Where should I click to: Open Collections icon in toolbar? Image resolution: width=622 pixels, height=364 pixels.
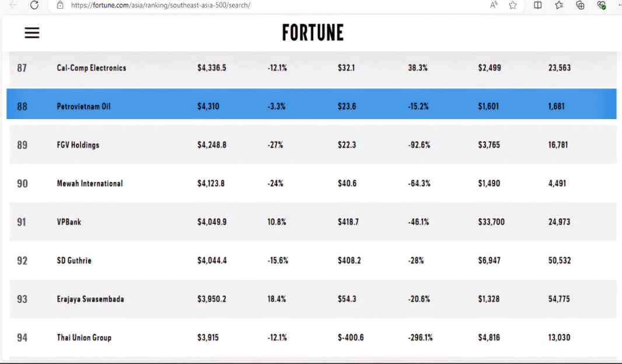coord(580,5)
